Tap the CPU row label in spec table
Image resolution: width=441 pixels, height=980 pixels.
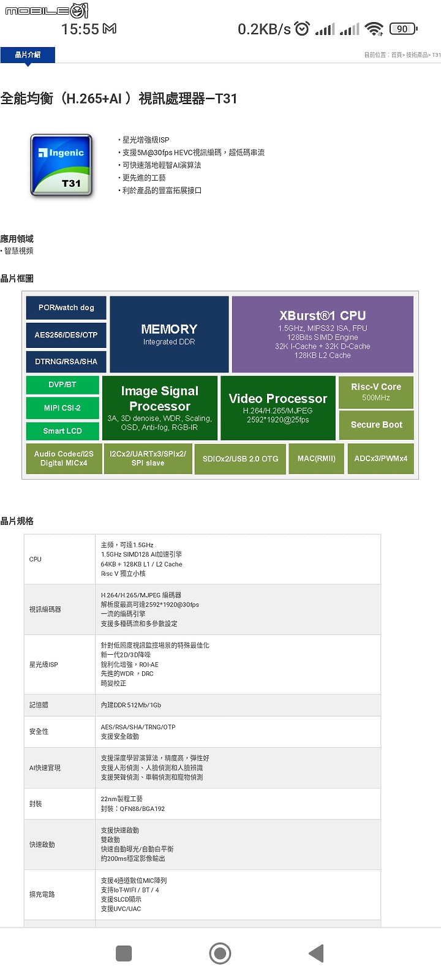36,559
